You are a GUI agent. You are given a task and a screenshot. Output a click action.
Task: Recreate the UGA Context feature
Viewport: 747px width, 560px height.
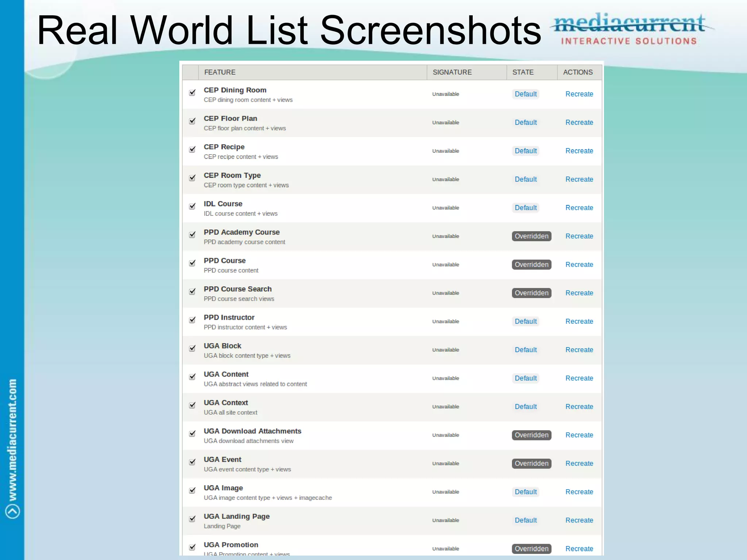point(579,407)
